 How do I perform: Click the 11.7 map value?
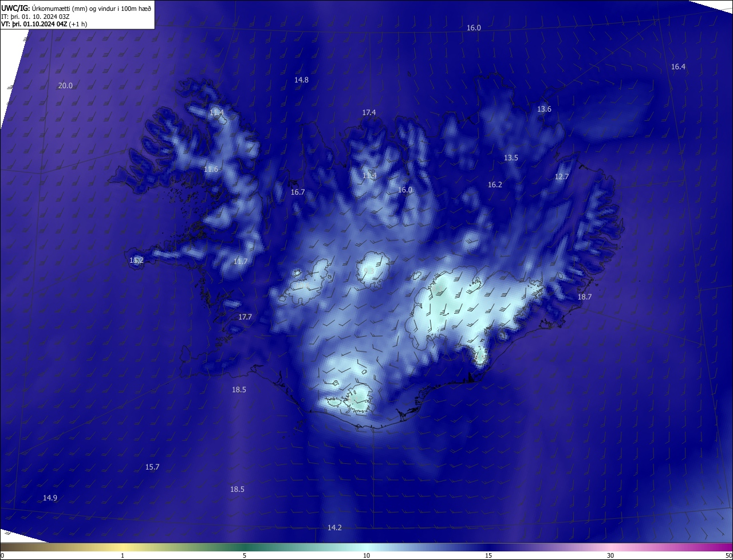[x=241, y=262]
